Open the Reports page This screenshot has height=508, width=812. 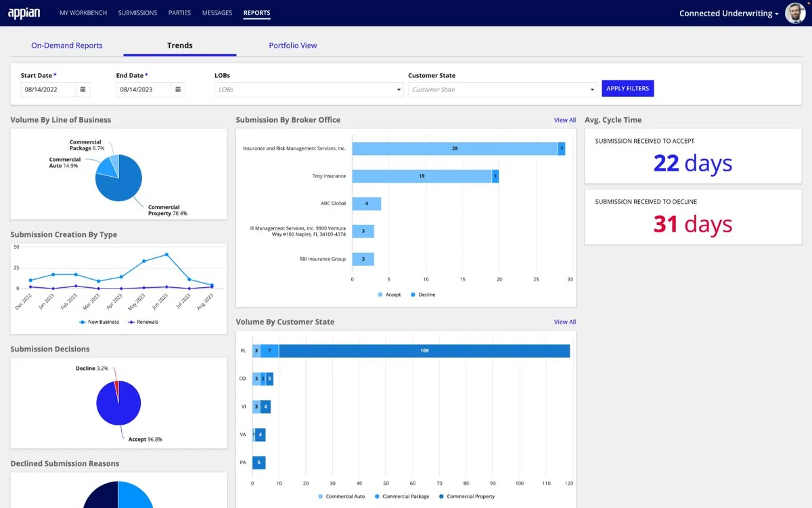(256, 13)
